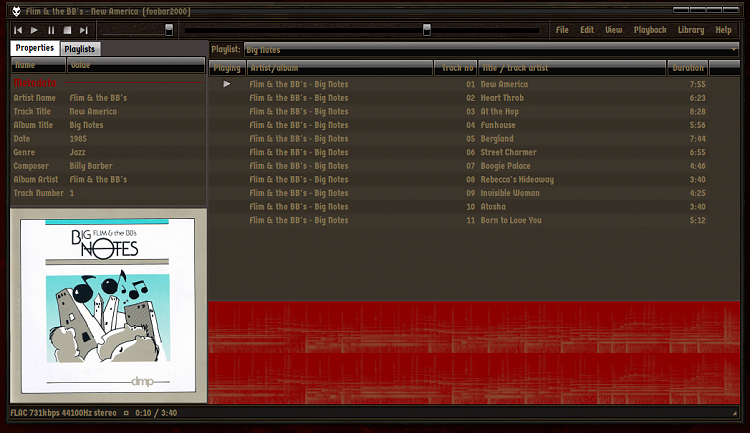This screenshot has height=433, width=750.
Task: Select track 08 Rebecca's Hideaway
Action: [x=474, y=179]
